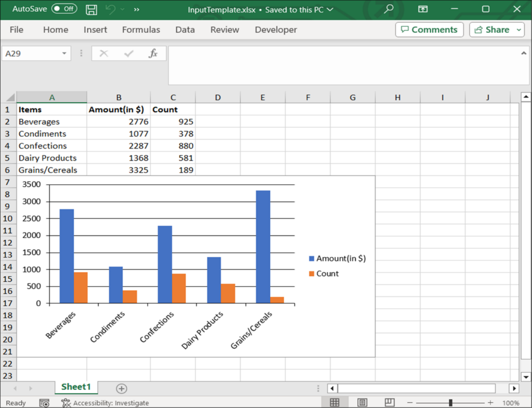Add a new sheet with plus icon
Viewport: 532px width, 408px height.
122,388
